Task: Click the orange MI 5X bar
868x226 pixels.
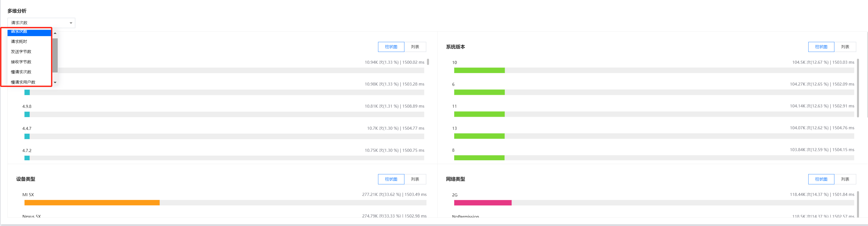Action: click(92, 203)
